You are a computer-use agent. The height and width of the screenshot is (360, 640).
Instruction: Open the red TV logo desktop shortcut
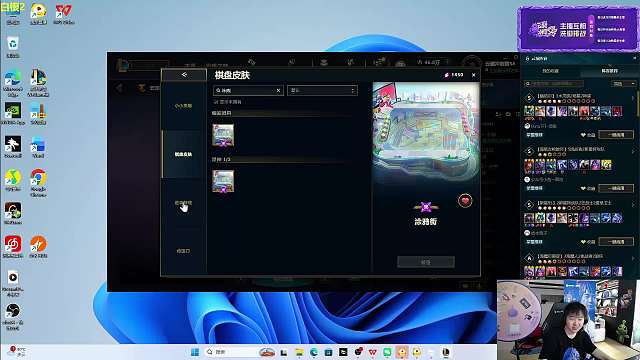[x=63, y=13]
